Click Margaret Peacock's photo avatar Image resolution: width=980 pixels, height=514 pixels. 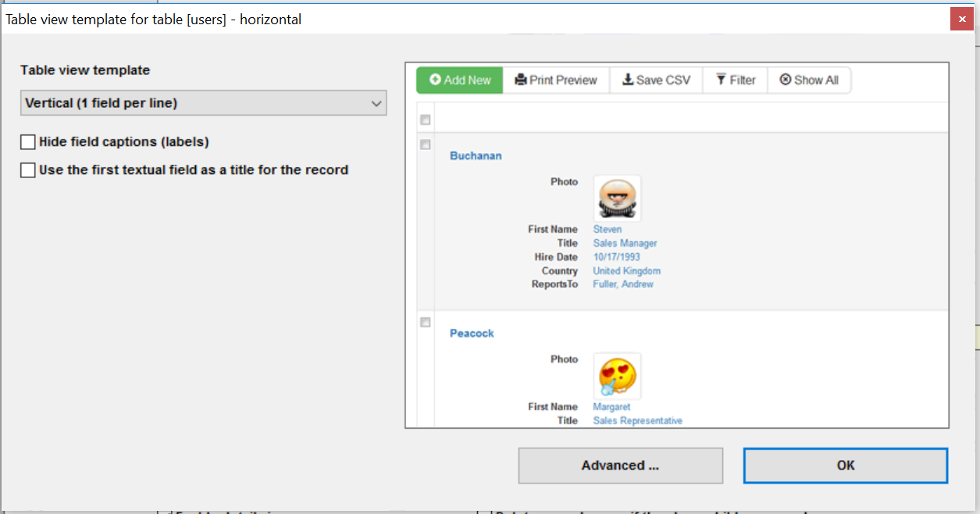[616, 376]
